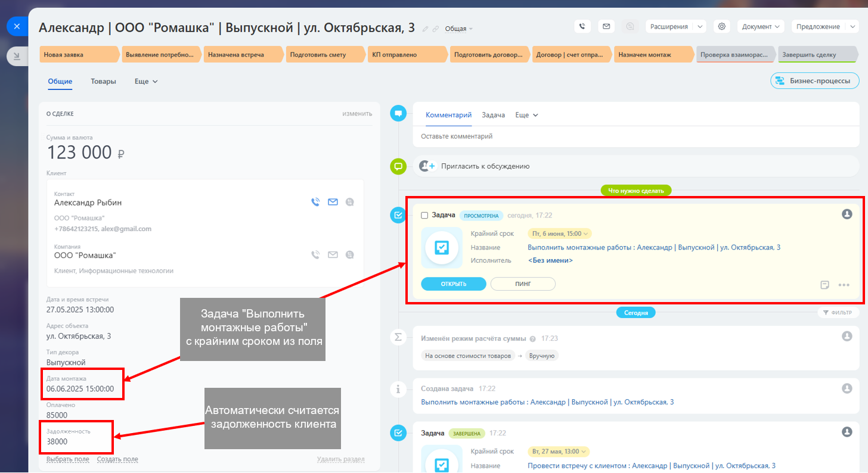Image resolution: width=868 pixels, height=473 pixels.
Task: Expand the Еще menu next to Товары
Action: point(146,81)
